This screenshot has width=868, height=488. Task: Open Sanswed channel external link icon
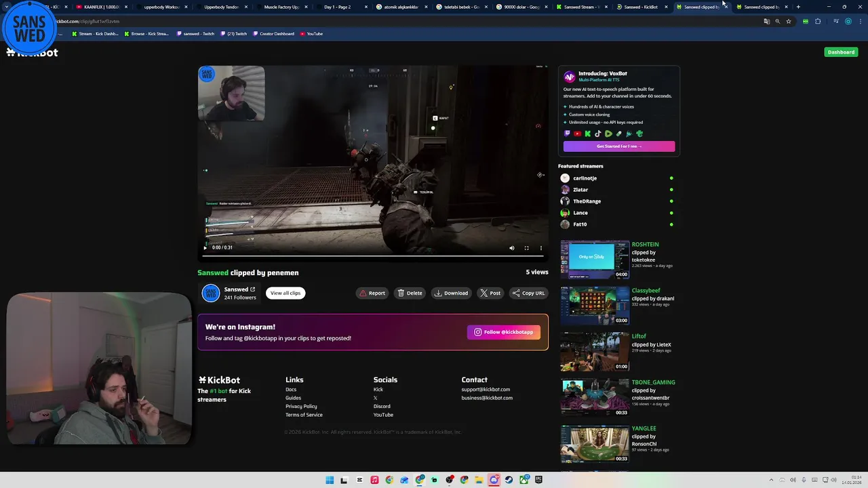tap(253, 289)
